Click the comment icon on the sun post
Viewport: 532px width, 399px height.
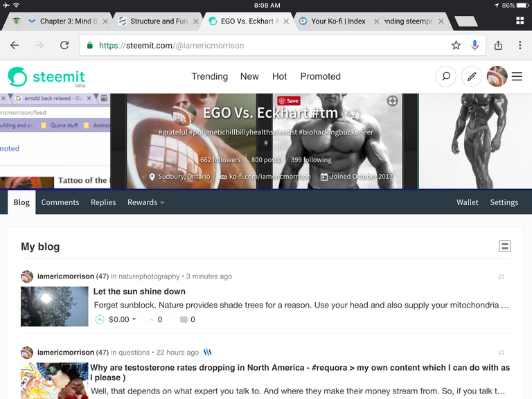coord(184,319)
